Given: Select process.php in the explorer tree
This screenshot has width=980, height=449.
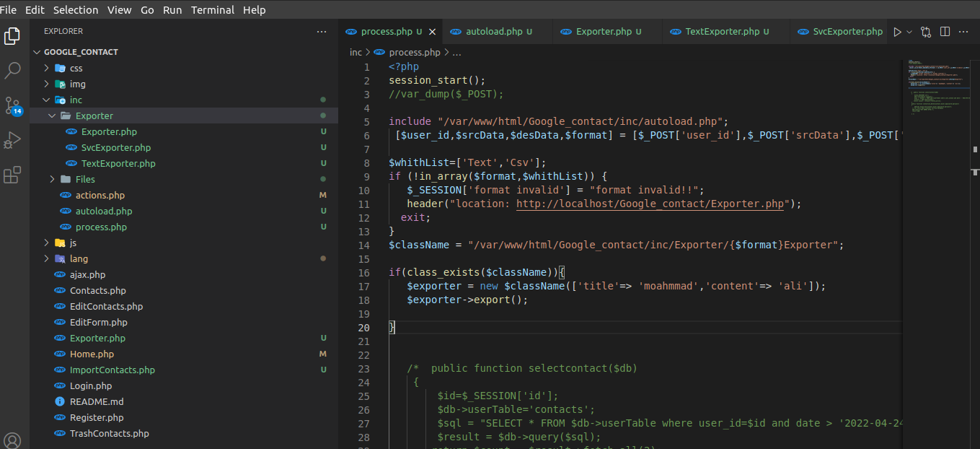Looking at the screenshot, I should tap(184, 227).
